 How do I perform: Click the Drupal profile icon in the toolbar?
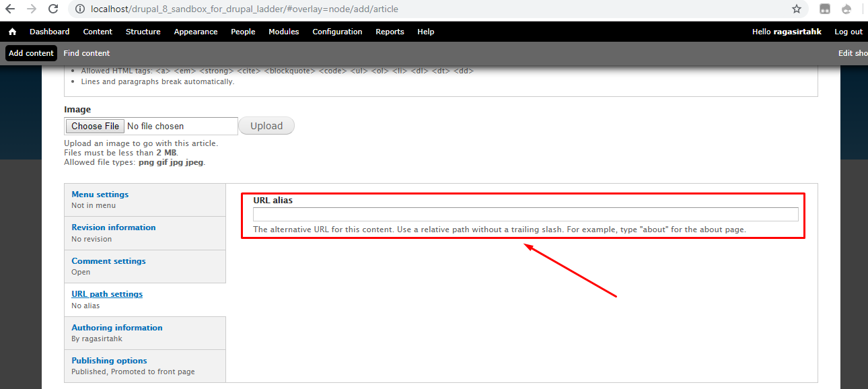[x=846, y=9]
